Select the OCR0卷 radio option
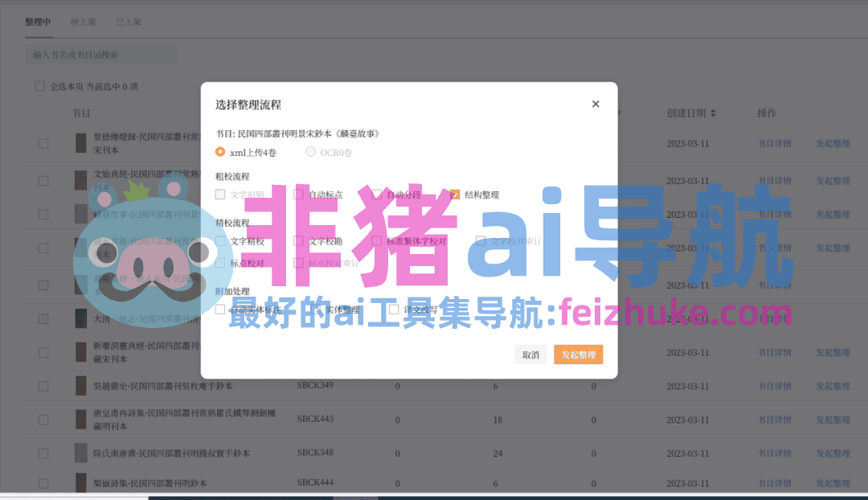Image resolution: width=868 pixels, height=500 pixels. point(309,152)
